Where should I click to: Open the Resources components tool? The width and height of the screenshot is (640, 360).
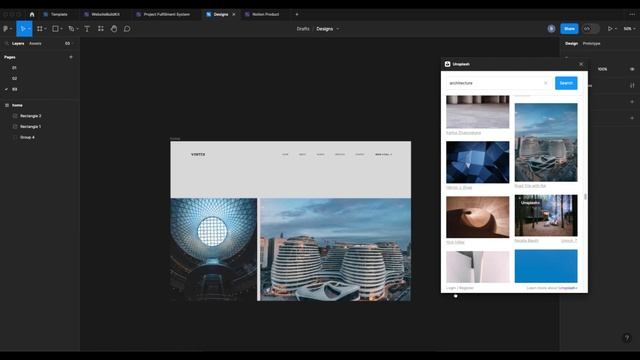point(100,29)
